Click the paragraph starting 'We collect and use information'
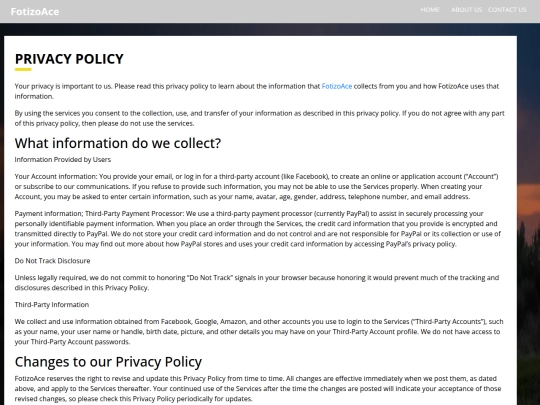Viewport: 540px width, 405px height. coord(259,332)
